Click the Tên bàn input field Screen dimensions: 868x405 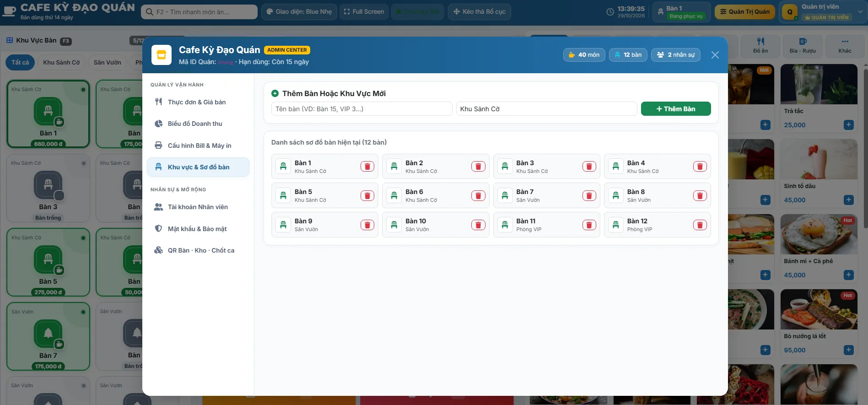point(362,109)
